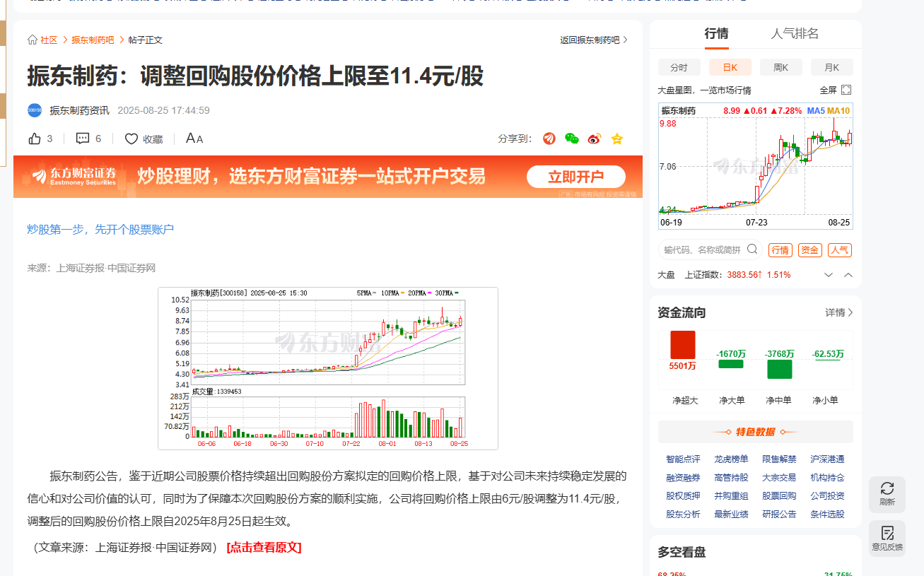Open fullscreen chart via 全屏 icon
The image size is (924, 576).
[846, 90]
